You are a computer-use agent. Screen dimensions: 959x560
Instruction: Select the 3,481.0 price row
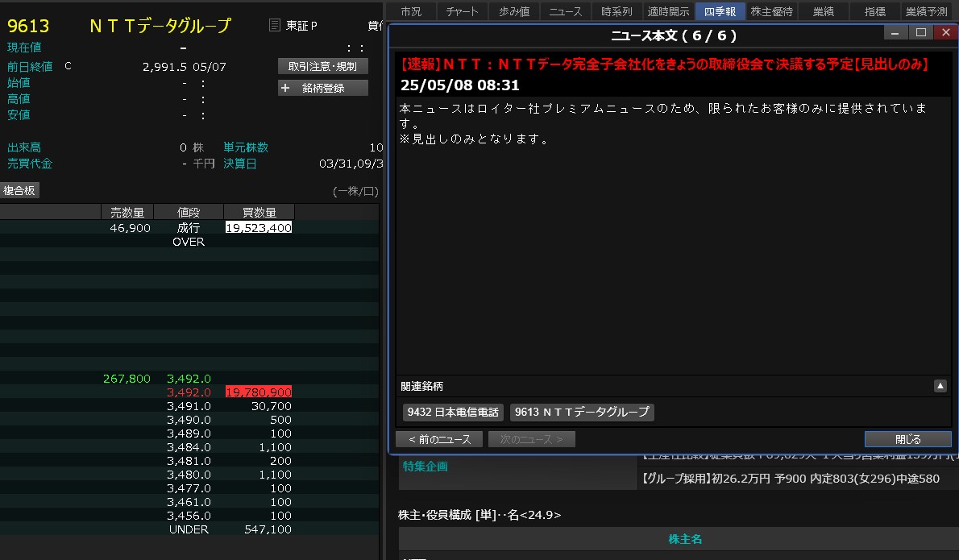[x=189, y=461]
